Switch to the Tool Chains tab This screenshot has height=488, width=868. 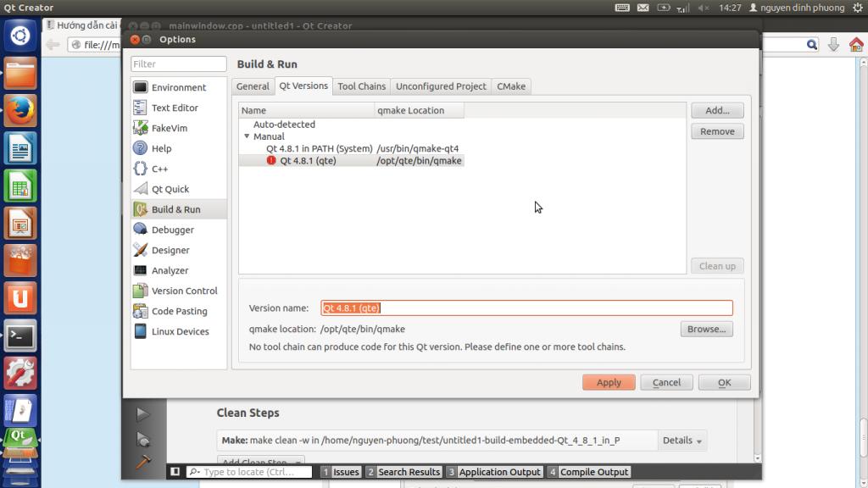pos(361,86)
